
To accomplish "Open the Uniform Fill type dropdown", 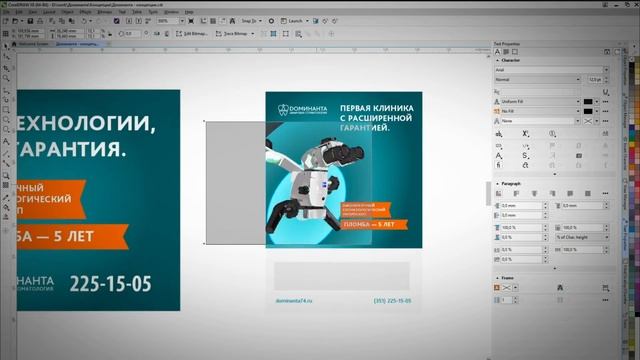I will (578, 101).
